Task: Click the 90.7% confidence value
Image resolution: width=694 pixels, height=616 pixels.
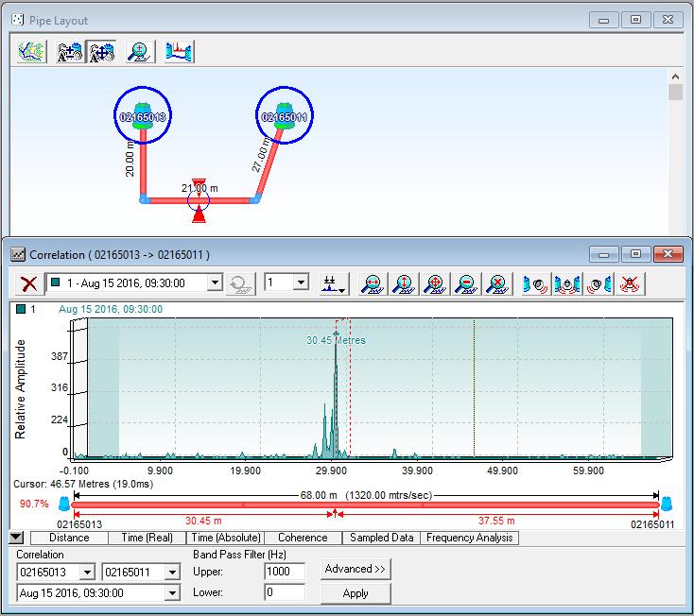Action: point(34,504)
